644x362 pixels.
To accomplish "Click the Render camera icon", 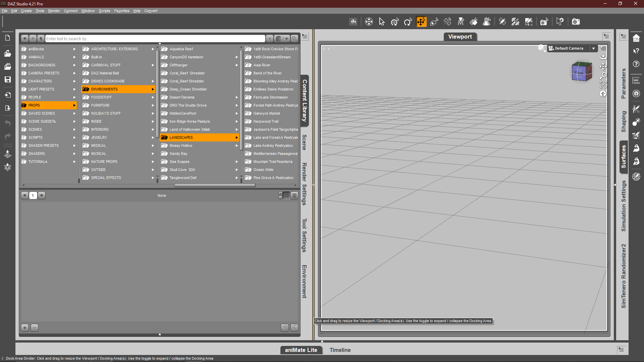I will (576, 22).
